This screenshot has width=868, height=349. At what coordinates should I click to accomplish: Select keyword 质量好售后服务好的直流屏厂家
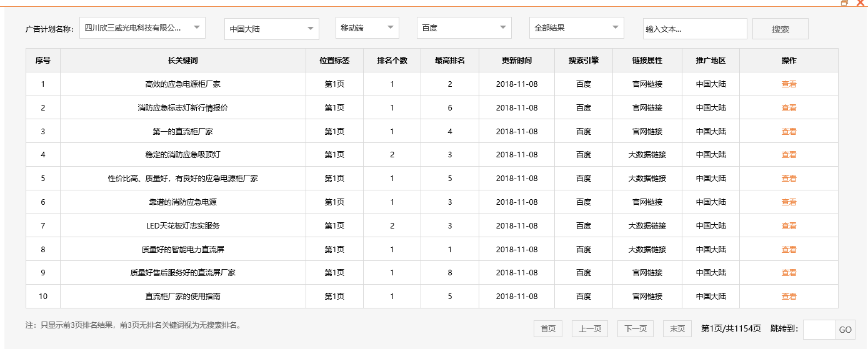[183, 273]
